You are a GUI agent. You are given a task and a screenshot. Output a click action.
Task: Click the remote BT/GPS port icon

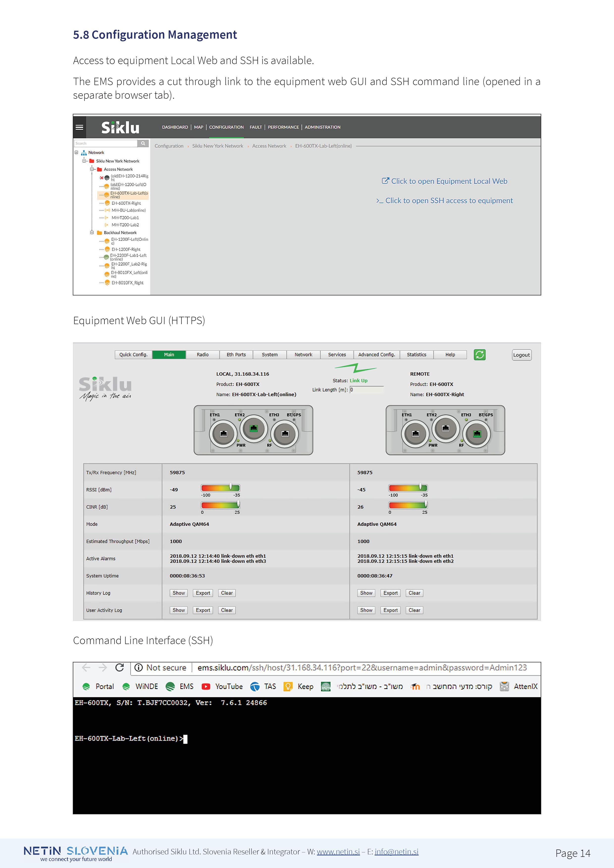click(x=477, y=434)
